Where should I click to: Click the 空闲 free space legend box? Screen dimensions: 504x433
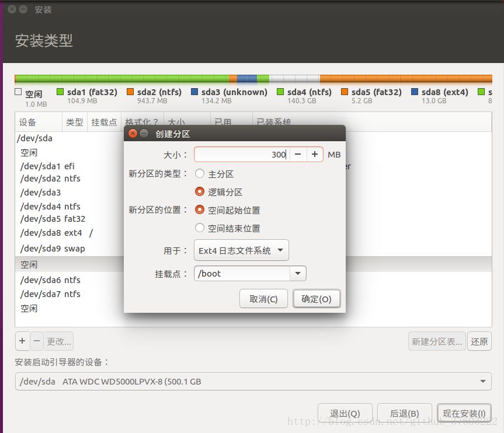[x=18, y=92]
